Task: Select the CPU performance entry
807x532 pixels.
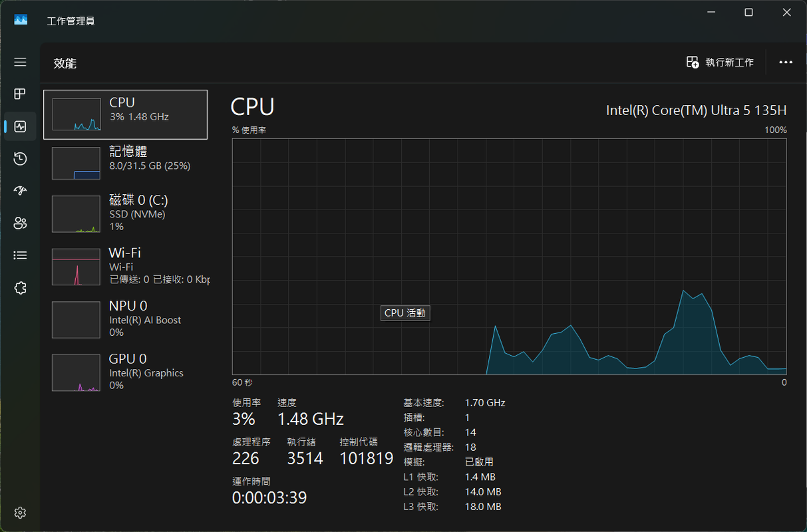Action: [x=125, y=114]
